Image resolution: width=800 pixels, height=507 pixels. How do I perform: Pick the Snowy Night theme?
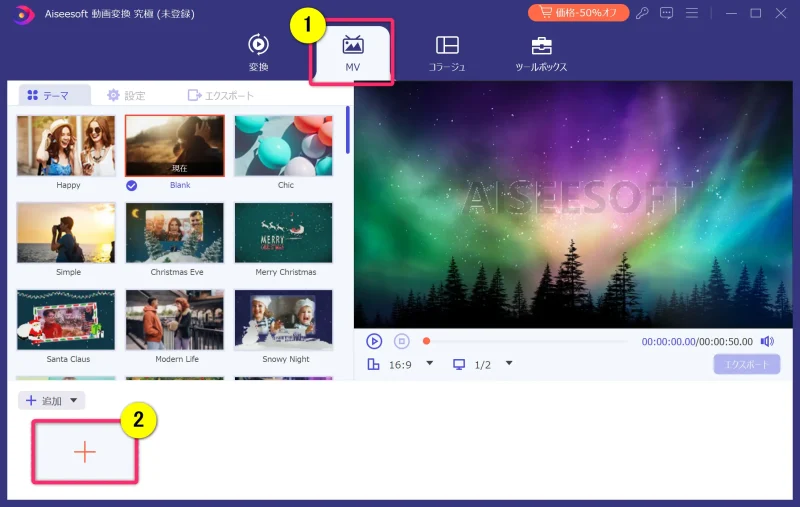coord(283,320)
